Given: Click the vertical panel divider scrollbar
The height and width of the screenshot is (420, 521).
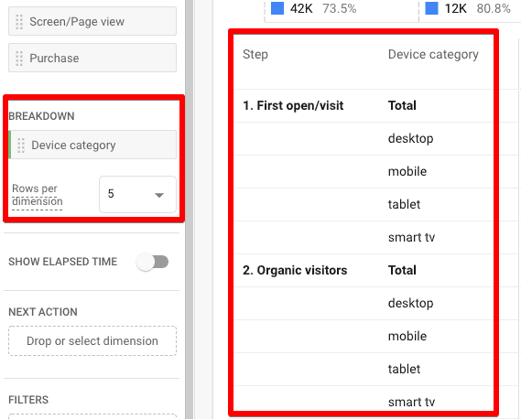Looking at the screenshot, I should click(189, 210).
